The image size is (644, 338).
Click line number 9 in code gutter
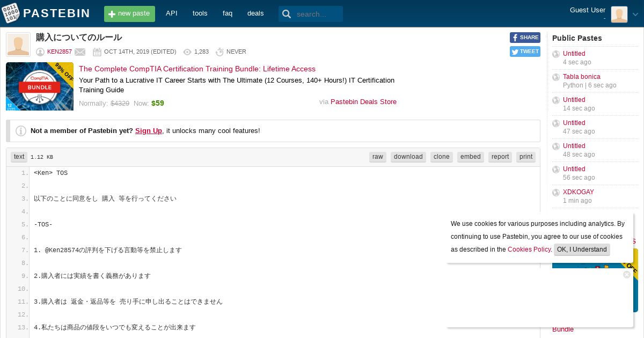coord(25,276)
